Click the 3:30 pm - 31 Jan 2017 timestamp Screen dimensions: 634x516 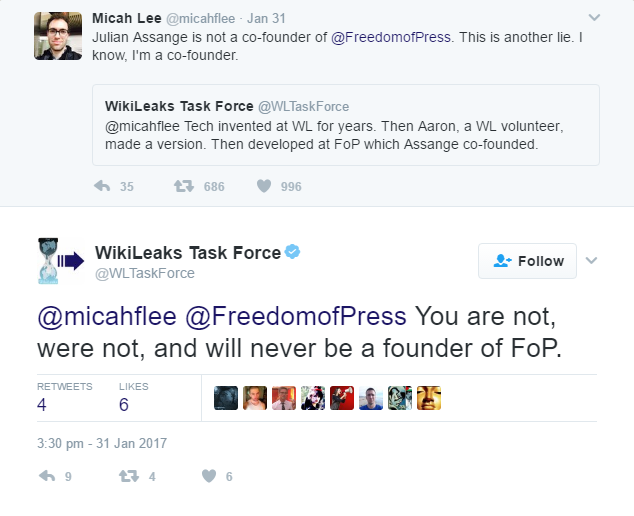tap(102, 443)
